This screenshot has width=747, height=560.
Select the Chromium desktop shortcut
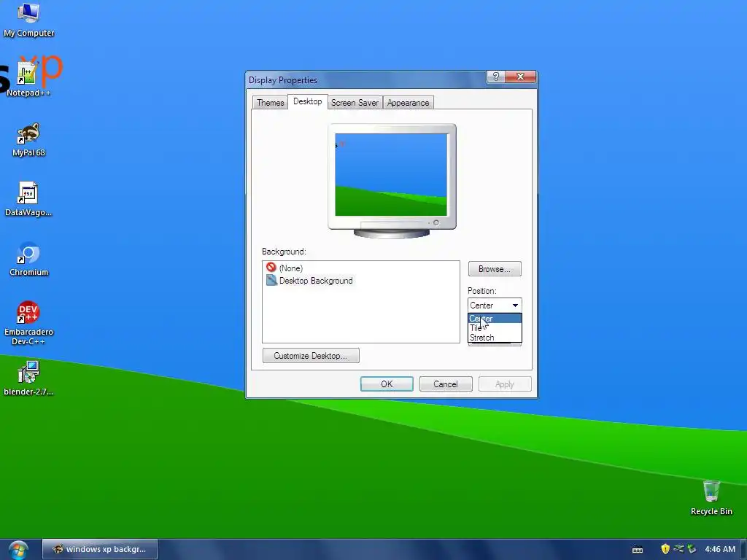pos(28,260)
